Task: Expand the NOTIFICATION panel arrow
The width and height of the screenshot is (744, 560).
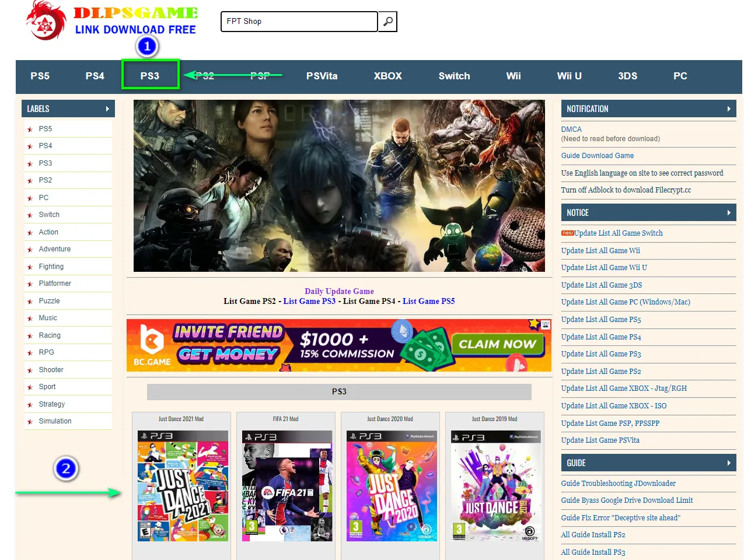Action: click(x=729, y=109)
